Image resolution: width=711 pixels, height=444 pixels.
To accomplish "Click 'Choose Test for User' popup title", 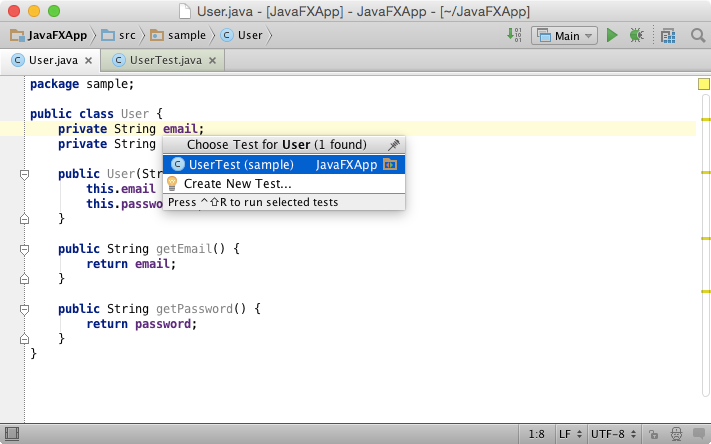I will tap(277, 145).
